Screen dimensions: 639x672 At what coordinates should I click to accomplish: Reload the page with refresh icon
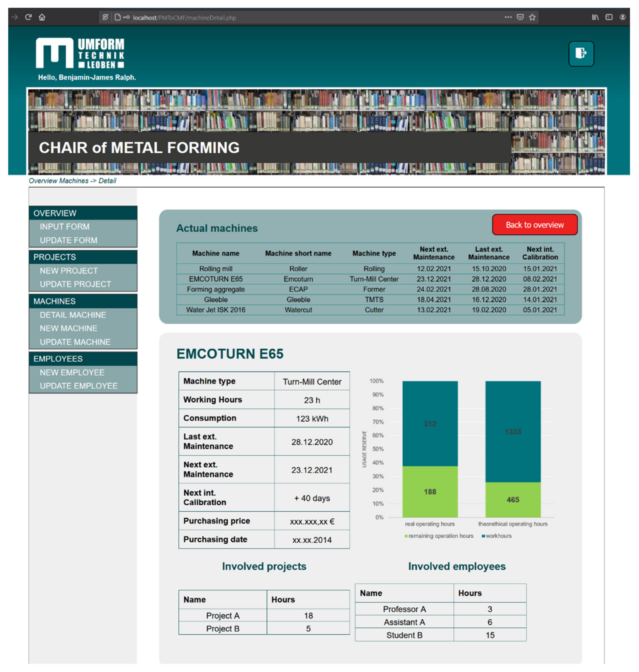[x=28, y=17]
